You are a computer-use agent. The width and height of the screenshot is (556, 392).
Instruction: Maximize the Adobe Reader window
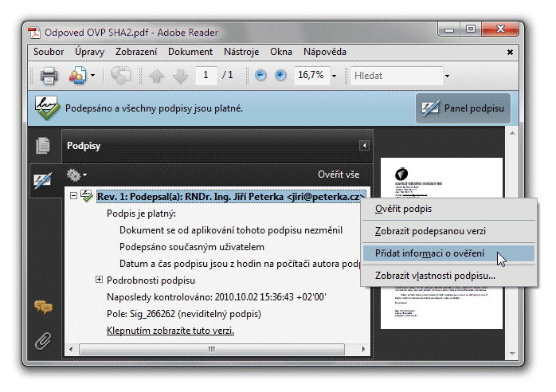pyautogui.click(x=471, y=29)
